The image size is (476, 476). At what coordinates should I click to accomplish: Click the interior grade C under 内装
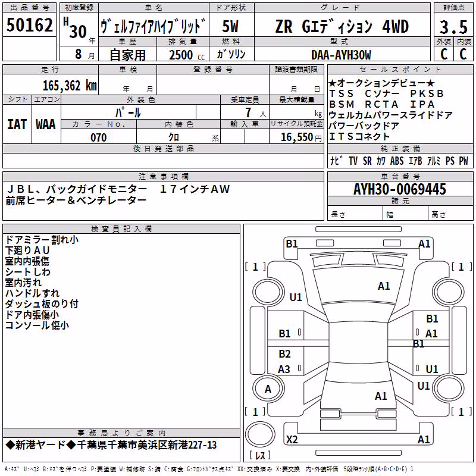[463, 54]
